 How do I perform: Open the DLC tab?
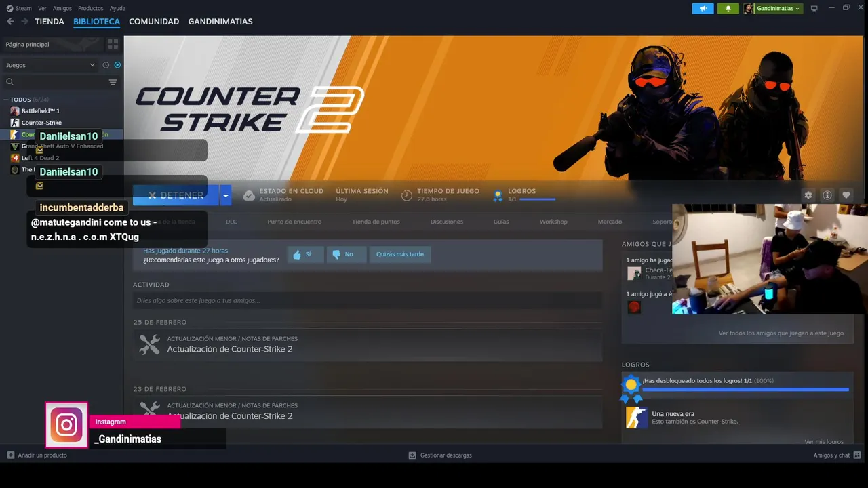tap(231, 222)
